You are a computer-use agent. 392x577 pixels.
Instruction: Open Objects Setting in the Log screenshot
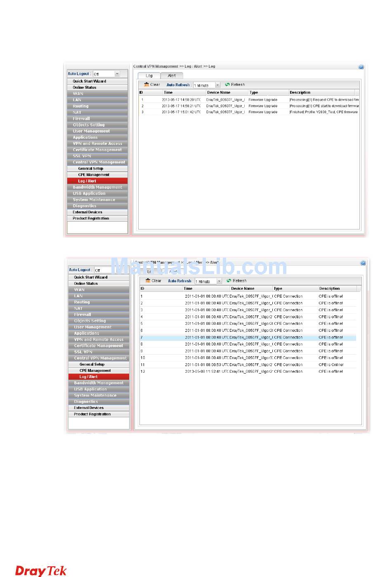[x=97, y=125]
